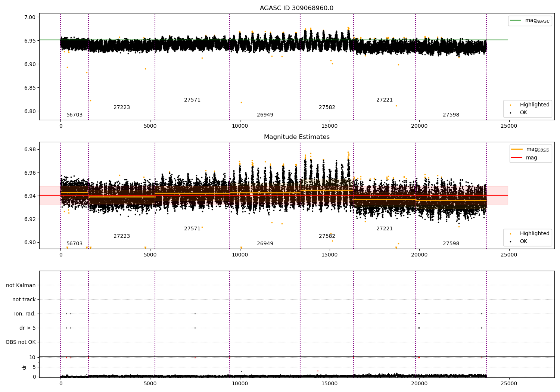Image resolution: width=560 pixels, height=392 pixels.
Task: Click the 'dr > 5' axis label
Action: click(28, 328)
